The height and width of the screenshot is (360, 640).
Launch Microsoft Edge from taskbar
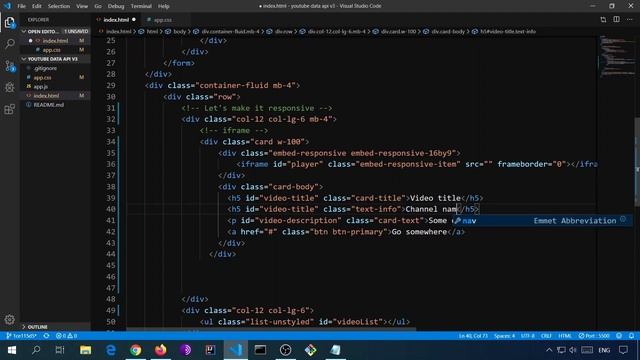[111, 350]
